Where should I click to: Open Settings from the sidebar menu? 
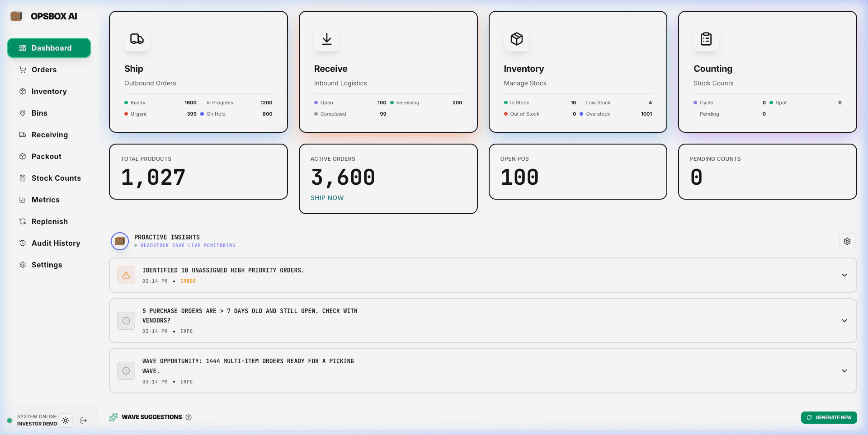[23, 265]
